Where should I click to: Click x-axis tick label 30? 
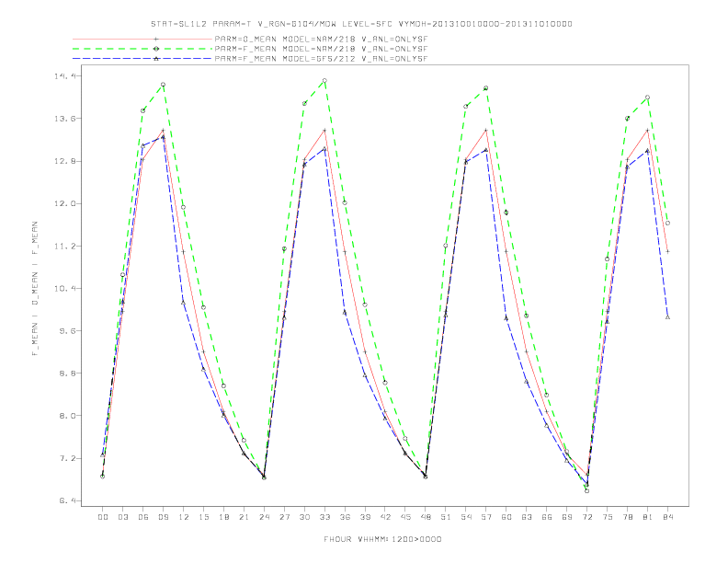click(x=304, y=517)
